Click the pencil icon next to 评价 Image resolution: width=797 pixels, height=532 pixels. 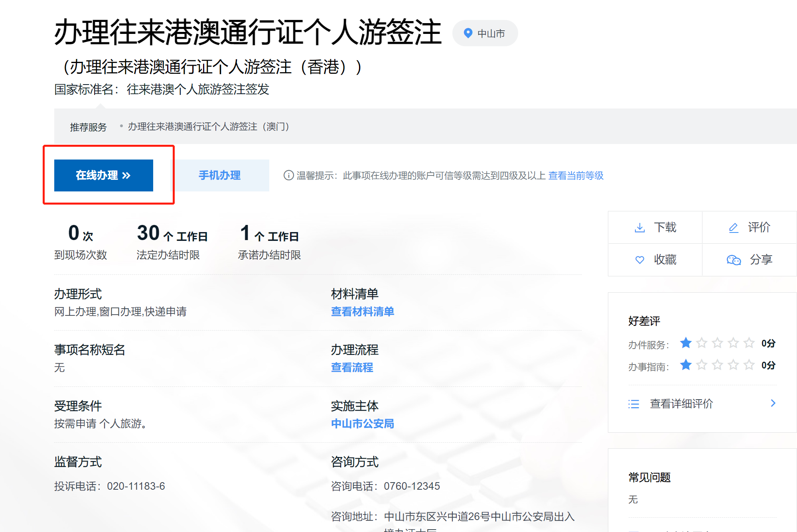(733, 228)
